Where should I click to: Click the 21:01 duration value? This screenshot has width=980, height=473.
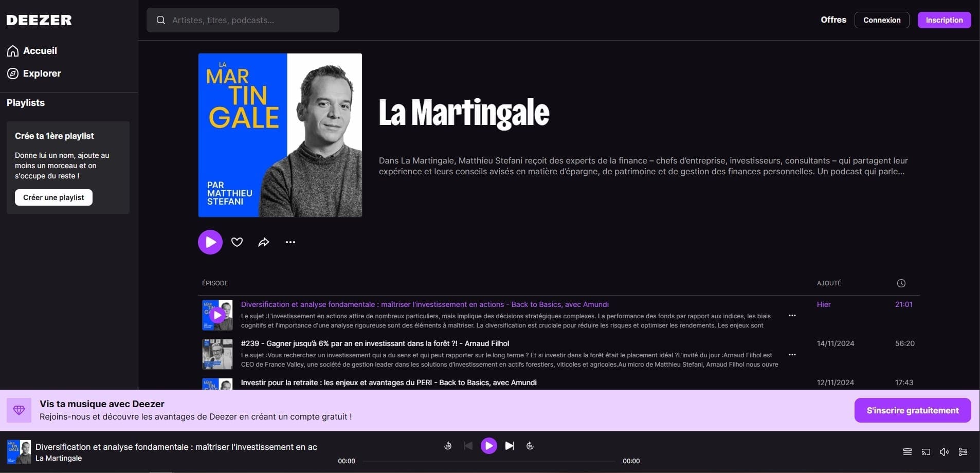pyautogui.click(x=904, y=304)
